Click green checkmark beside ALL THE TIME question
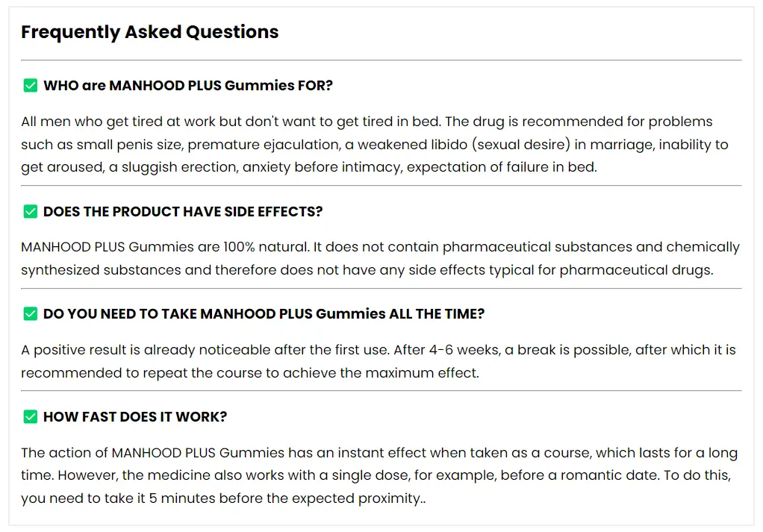763x532 pixels. coord(30,313)
